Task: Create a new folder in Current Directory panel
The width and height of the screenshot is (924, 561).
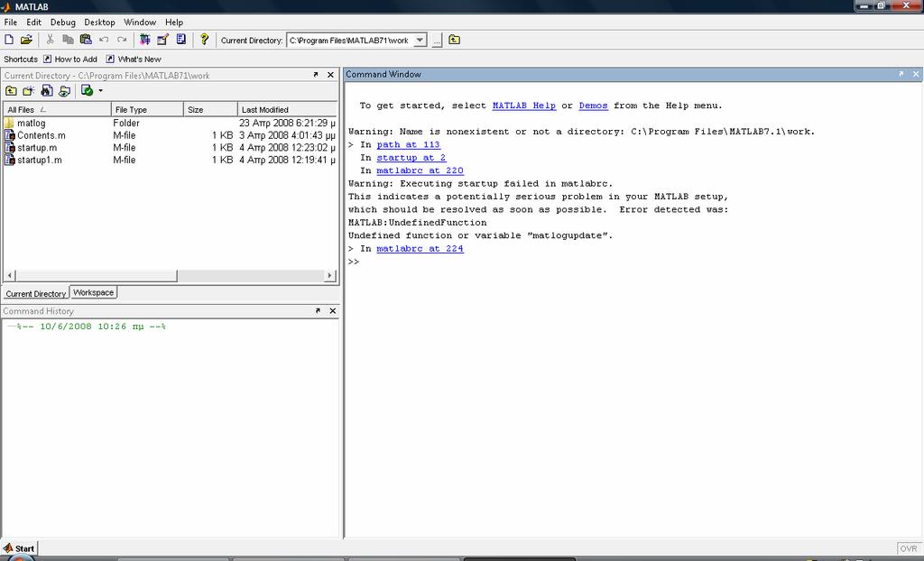Action: click(28, 91)
